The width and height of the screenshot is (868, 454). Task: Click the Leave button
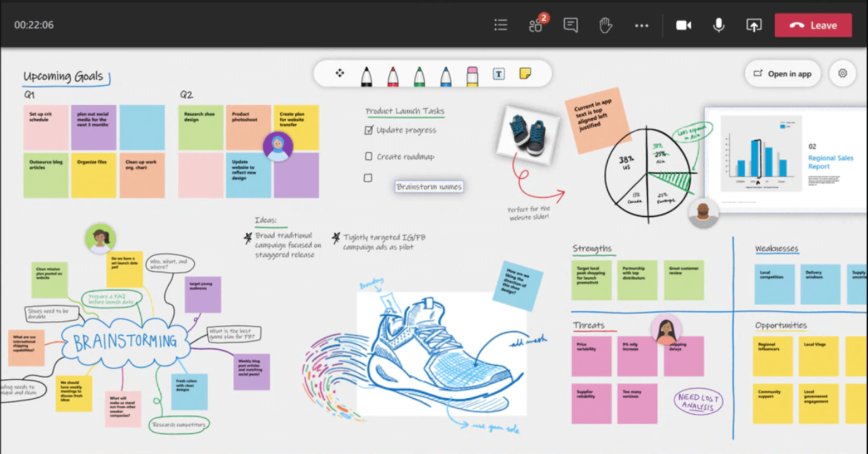[813, 25]
